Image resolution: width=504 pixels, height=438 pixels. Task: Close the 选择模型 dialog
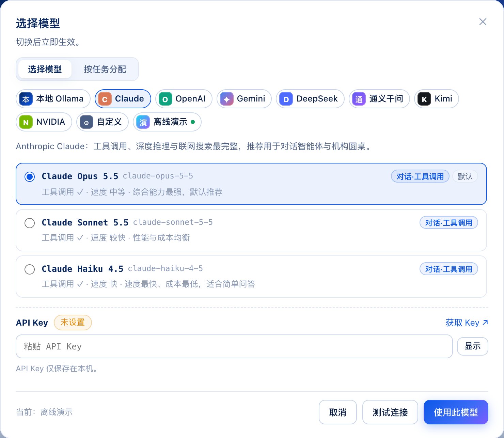tap(483, 22)
